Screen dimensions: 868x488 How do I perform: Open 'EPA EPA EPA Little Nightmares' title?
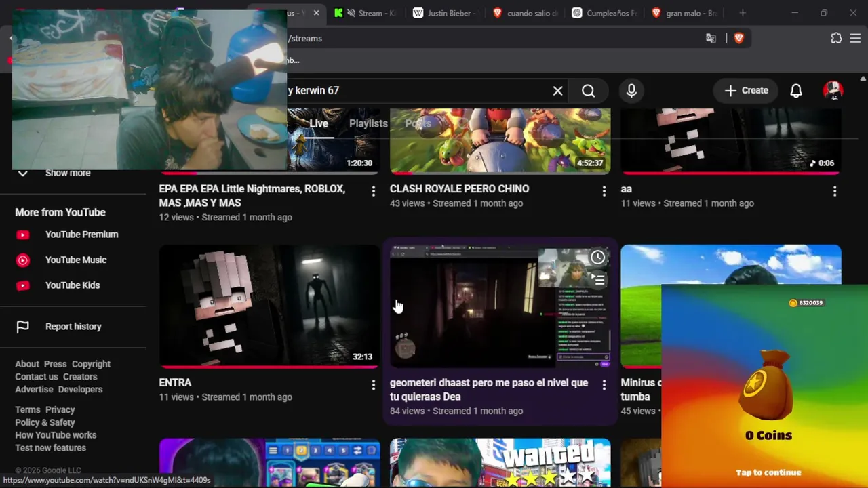pyautogui.click(x=252, y=196)
